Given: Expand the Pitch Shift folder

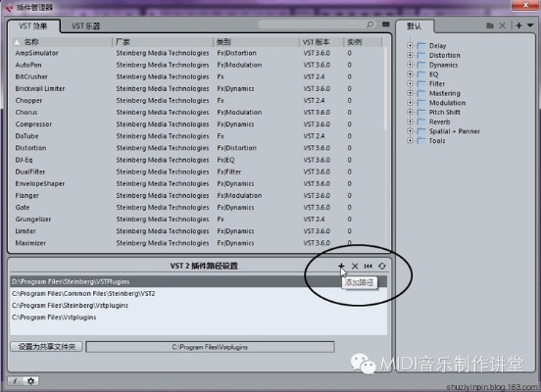Looking at the screenshot, I should coord(410,112).
